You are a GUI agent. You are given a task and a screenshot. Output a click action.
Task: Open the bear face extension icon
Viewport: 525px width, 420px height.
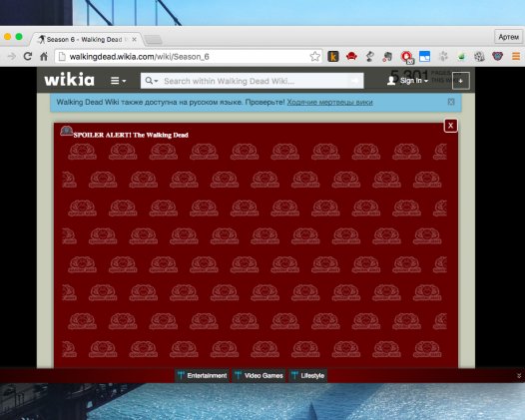497,56
